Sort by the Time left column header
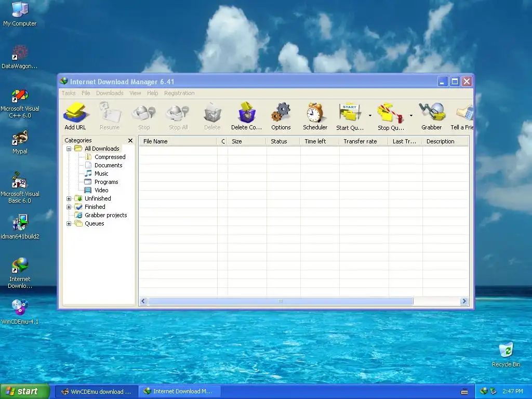532x399 pixels. click(320, 141)
